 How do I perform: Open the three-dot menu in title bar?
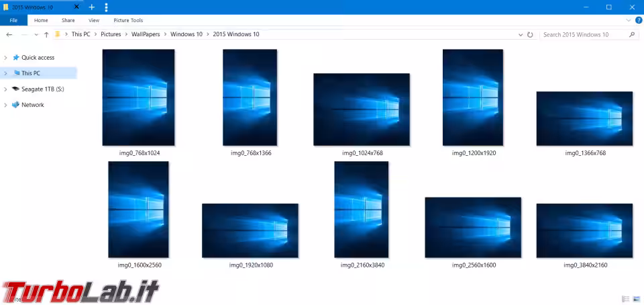pos(107,7)
